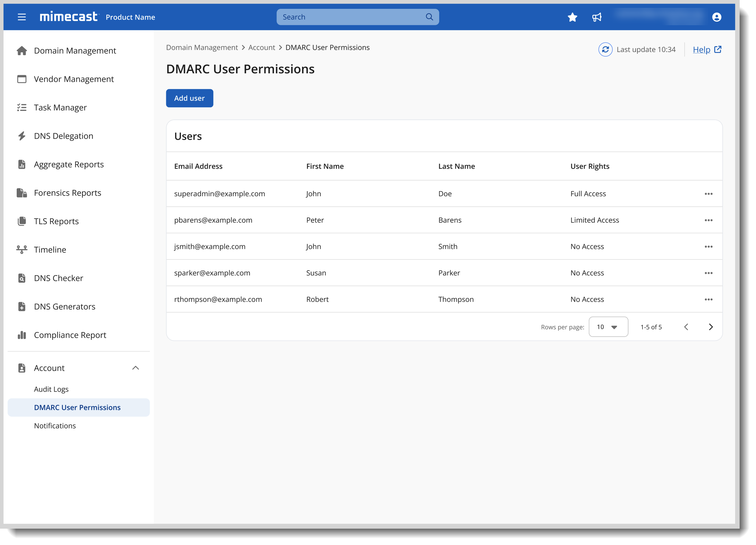Image resolution: width=756 pixels, height=545 pixels.
Task: Select the pbarens@example.com email cell
Action: coord(213,220)
